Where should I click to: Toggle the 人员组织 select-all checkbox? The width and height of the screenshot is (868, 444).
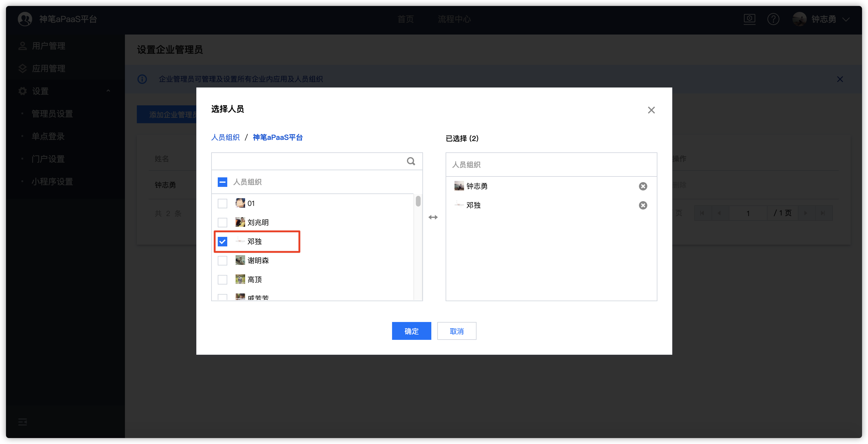[223, 182]
